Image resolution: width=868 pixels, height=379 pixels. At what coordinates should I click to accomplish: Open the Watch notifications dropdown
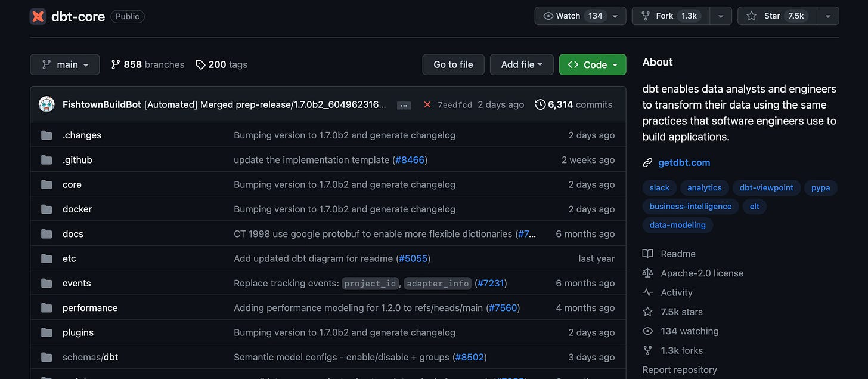click(580, 16)
